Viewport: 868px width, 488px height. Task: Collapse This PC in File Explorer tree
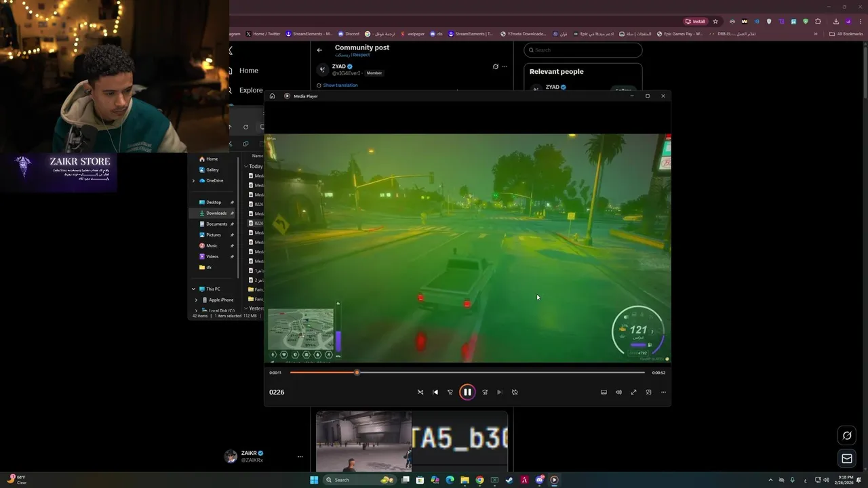193,289
